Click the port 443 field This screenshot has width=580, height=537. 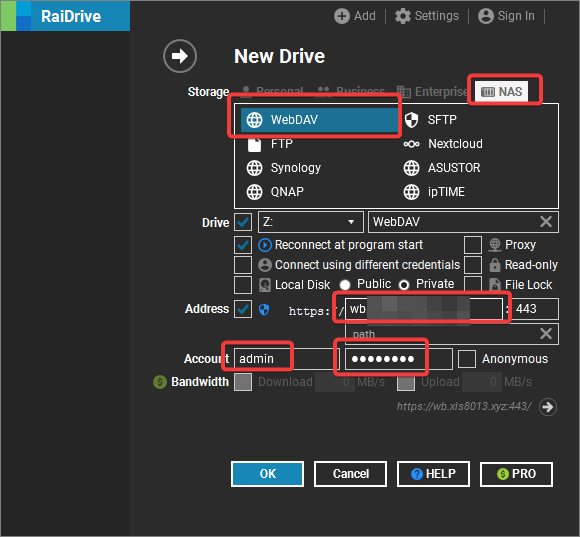(x=535, y=309)
